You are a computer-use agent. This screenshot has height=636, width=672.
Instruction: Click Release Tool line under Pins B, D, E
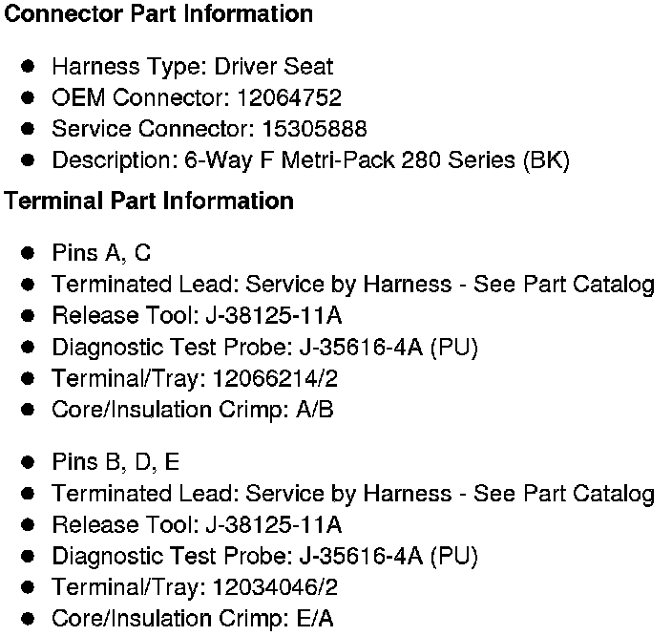[x=197, y=525]
